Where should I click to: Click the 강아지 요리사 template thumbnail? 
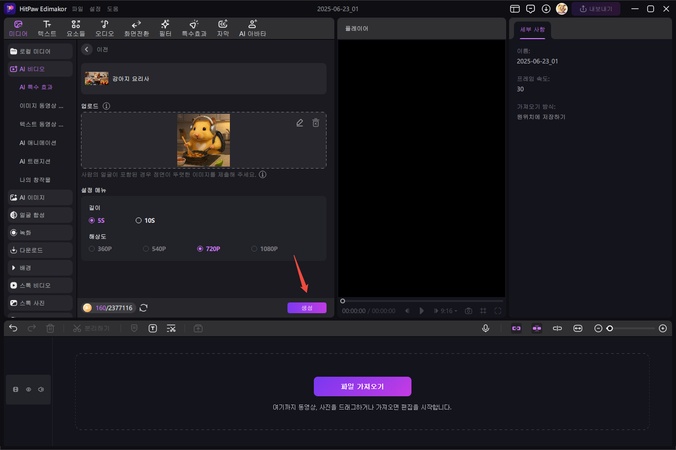tap(97, 78)
